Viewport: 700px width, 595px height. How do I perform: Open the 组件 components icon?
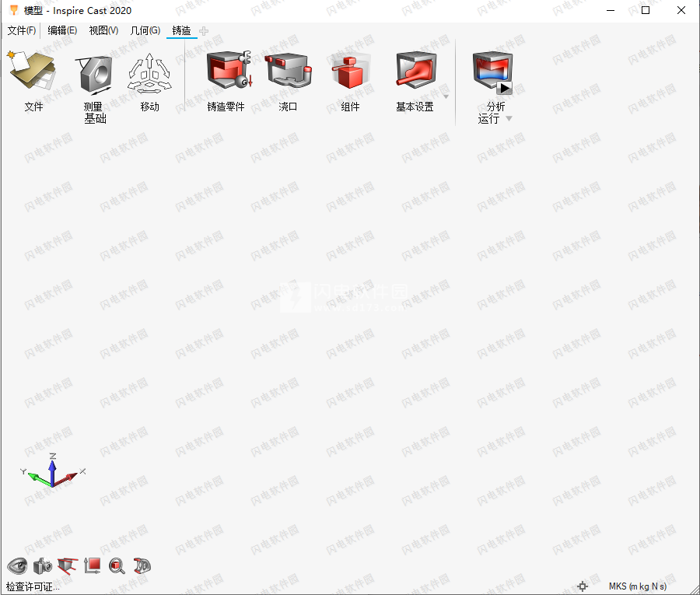click(351, 72)
